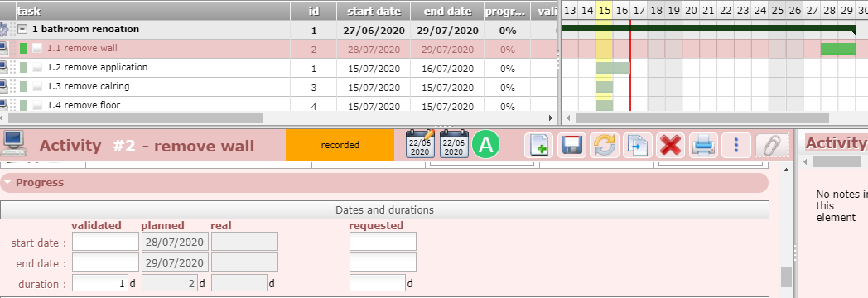Click the remove calring row checkbox icon
Viewport: 868px width, 298px height.
pos(37,87)
